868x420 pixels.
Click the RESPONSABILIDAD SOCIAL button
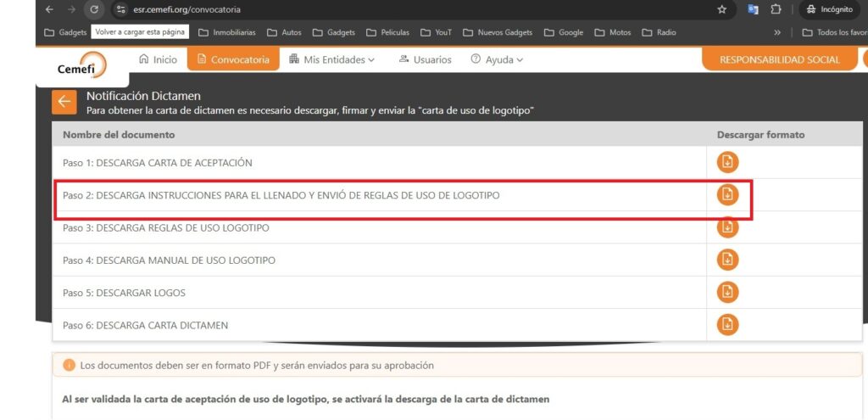click(x=779, y=59)
